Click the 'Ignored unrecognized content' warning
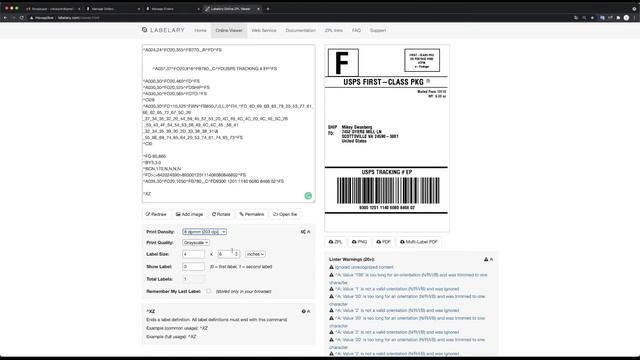The width and height of the screenshot is (640, 360). click(x=364, y=267)
